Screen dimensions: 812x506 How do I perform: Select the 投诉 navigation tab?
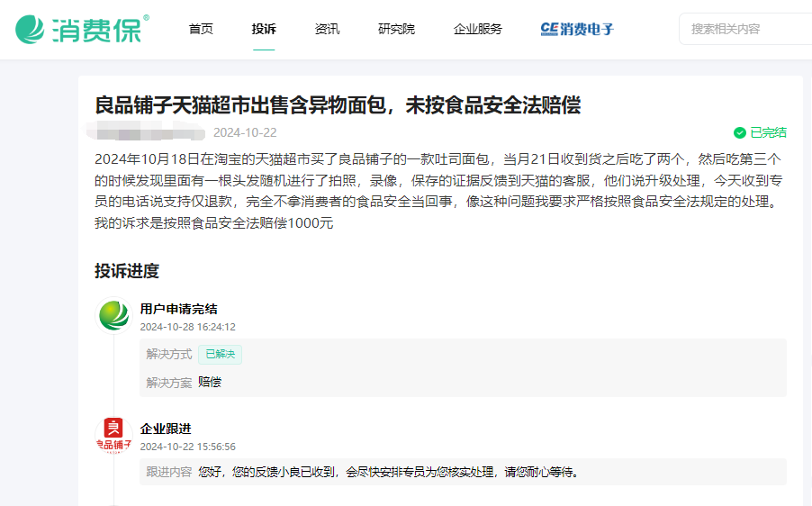(x=264, y=29)
